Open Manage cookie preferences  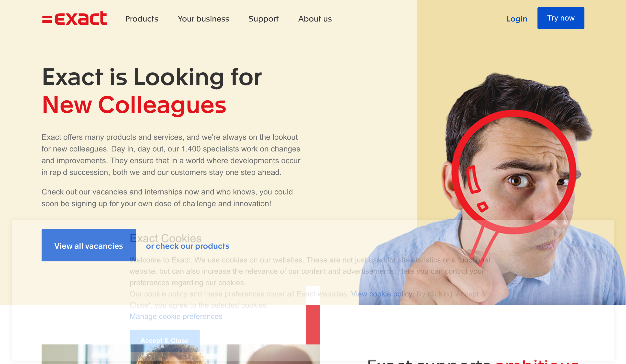click(176, 316)
